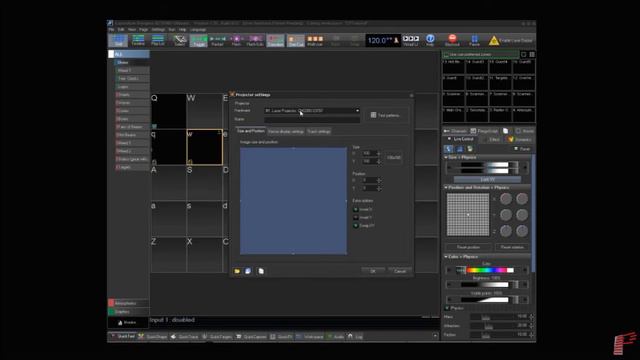
Task: Increase Position Y spinner value
Action: [x=379, y=187]
